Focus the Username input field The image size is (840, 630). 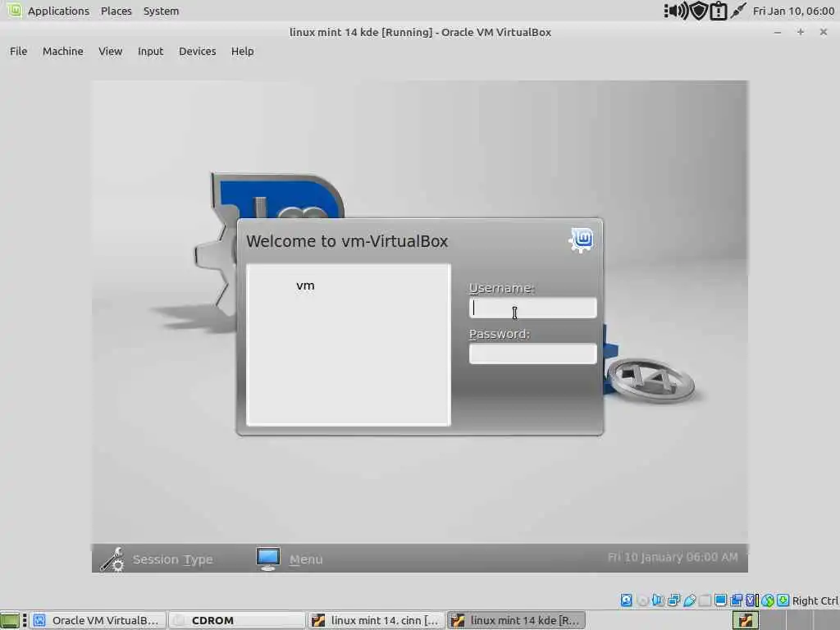point(533,308)
